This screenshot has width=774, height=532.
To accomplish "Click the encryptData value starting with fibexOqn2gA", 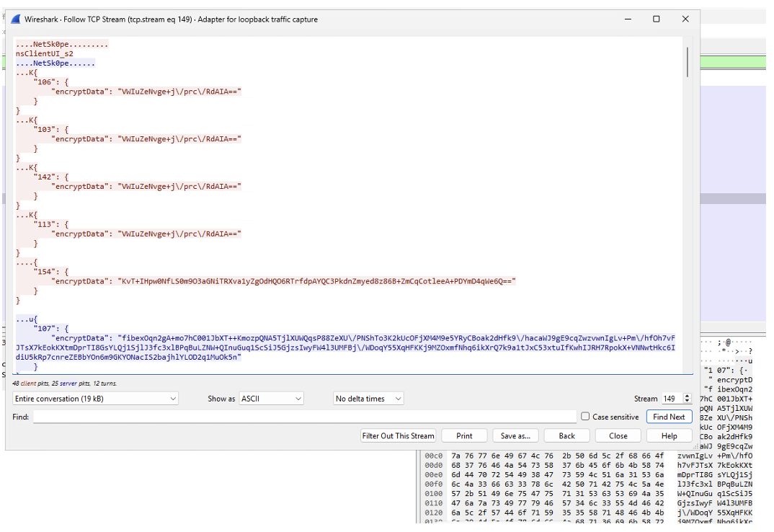I will pos(345,347).
